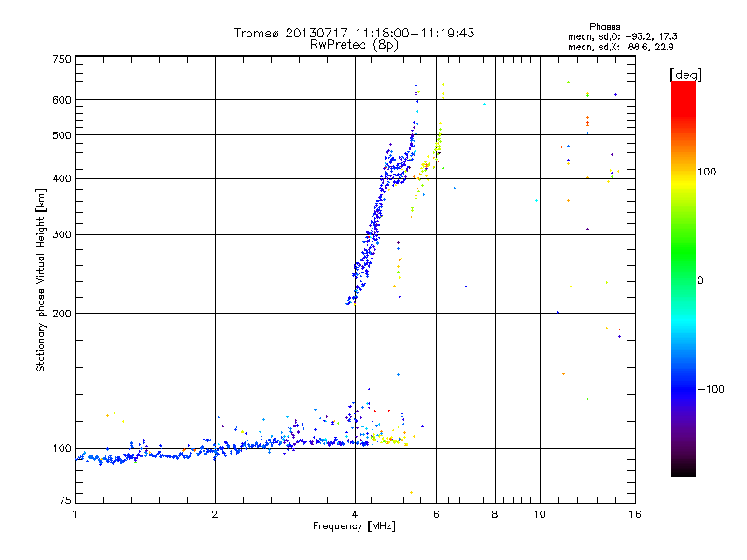747x560 pixels.
Task: Click the y-axis label '75'
Action: coord(65,500)
